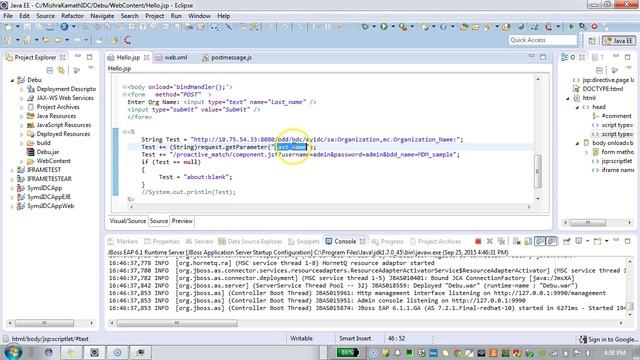
Task: Close the Hello.jsp editor tab
Action: tap(147, 58)
